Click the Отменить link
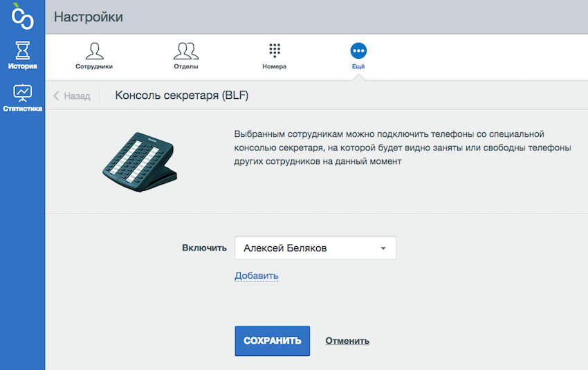The width and height of the screenshot is (588, 370). 347,341
